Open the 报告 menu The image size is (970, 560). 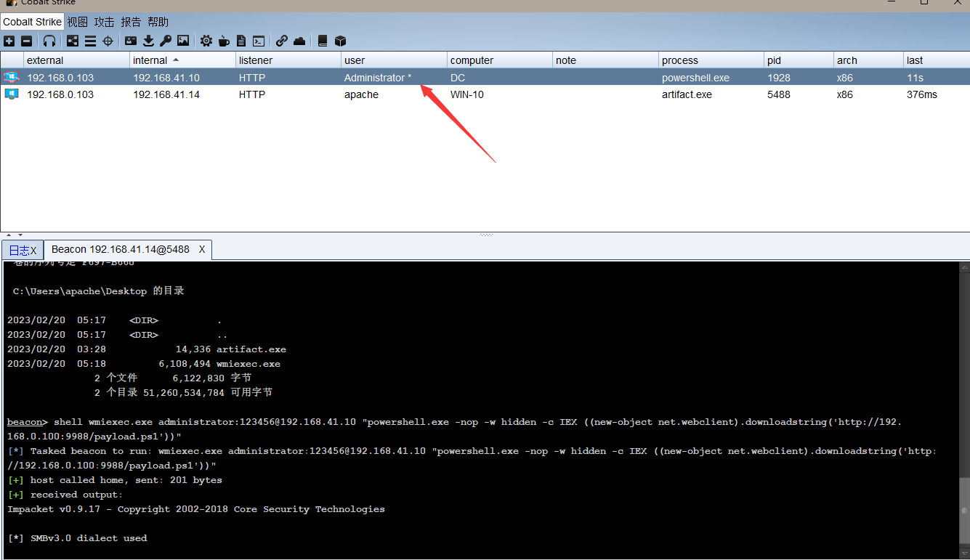point(131,22)
